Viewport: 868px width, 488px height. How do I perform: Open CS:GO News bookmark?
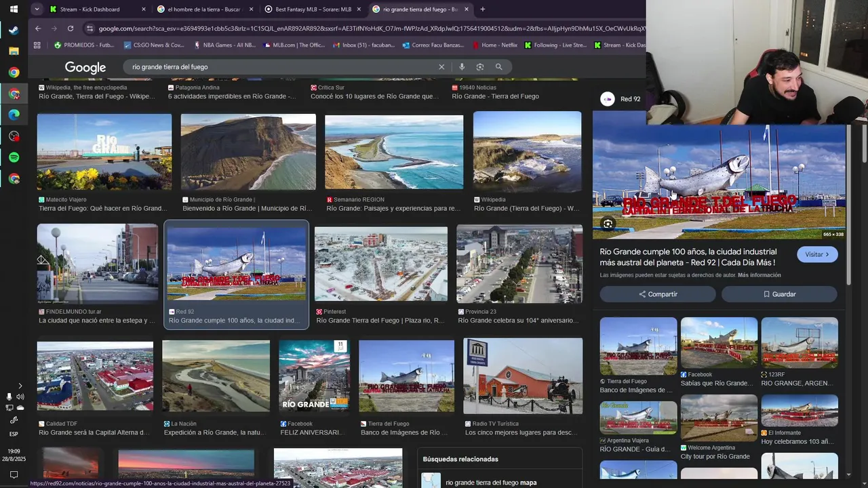[154, 45]
